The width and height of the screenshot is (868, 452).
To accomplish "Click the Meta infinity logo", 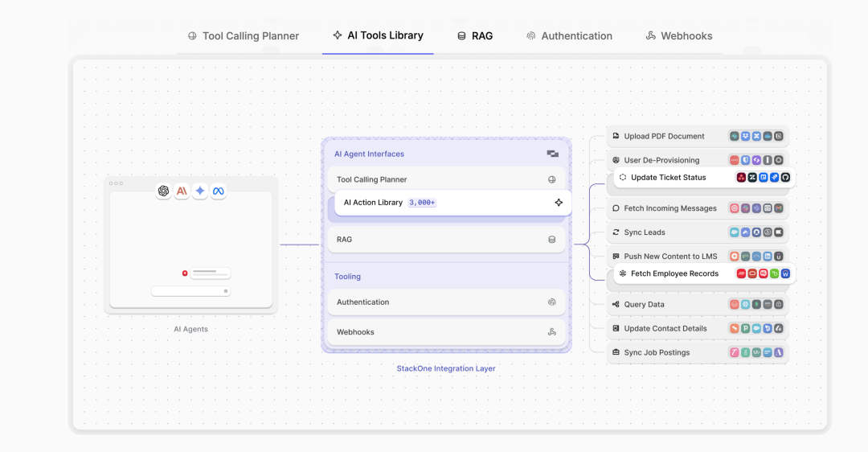I will tap(218, 191).
